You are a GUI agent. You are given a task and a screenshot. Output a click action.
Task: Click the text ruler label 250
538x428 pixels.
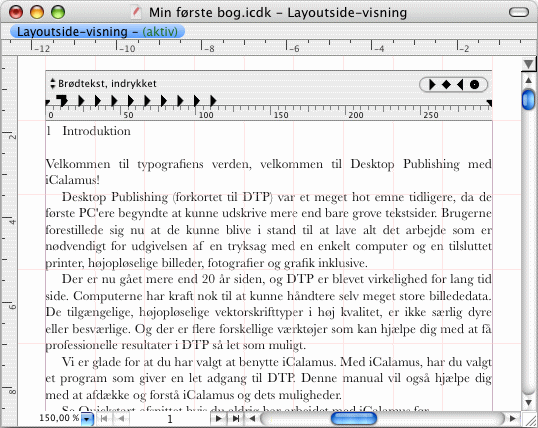(431, 115)
